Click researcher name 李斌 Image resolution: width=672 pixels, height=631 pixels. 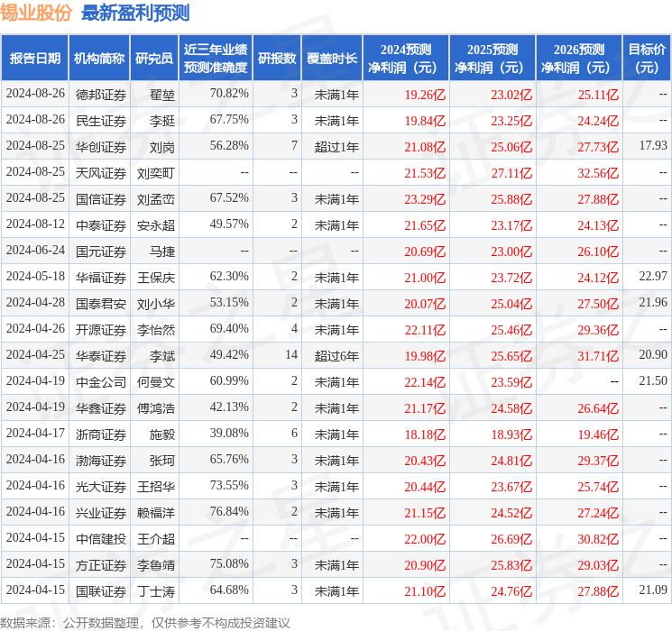pos(162,355)
